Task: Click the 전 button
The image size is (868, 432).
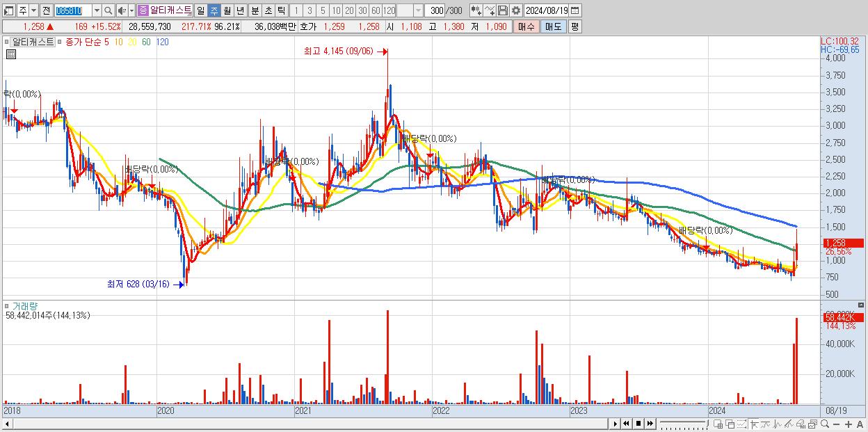Action: (46, 10)
